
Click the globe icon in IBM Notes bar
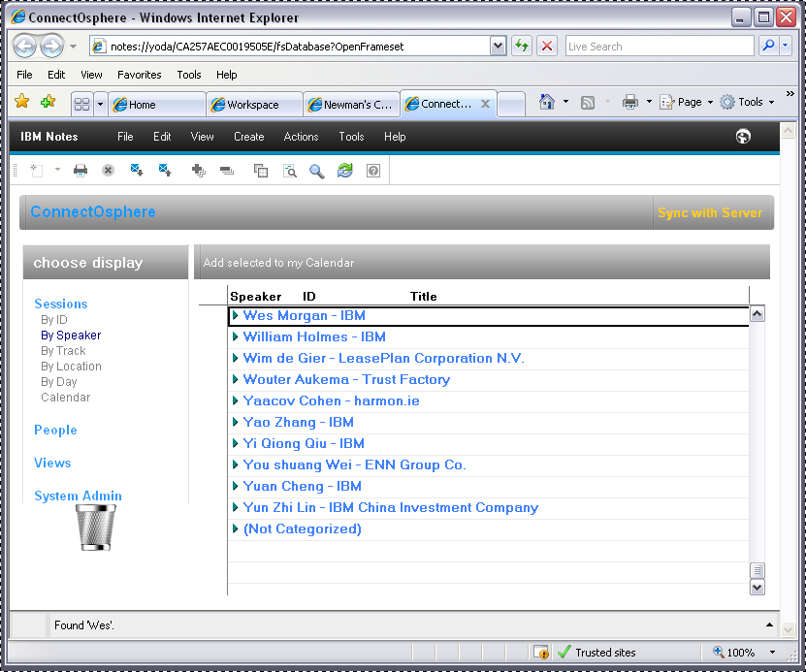click(x=744, y=137)
